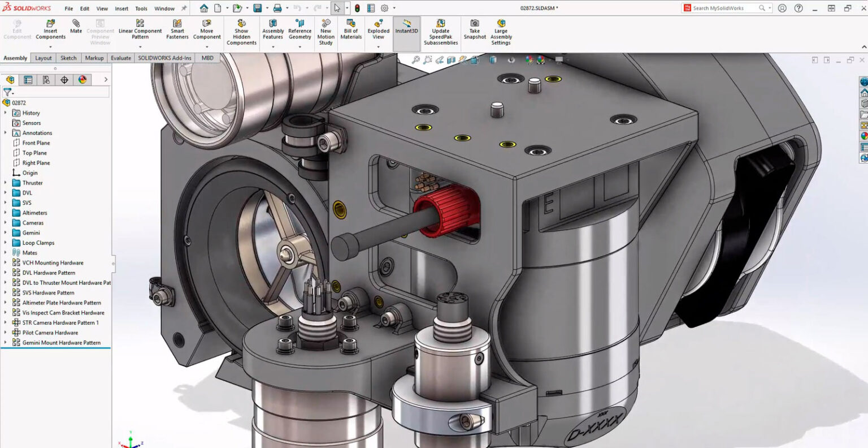Create an Exploded View
868x448 pixels.
pos(378,29)
